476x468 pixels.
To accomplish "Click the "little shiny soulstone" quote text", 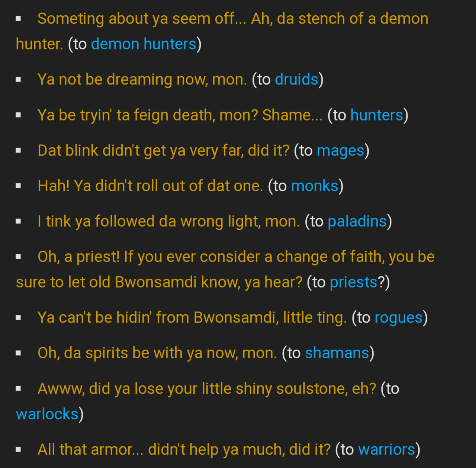I will [x=207, y=389].
